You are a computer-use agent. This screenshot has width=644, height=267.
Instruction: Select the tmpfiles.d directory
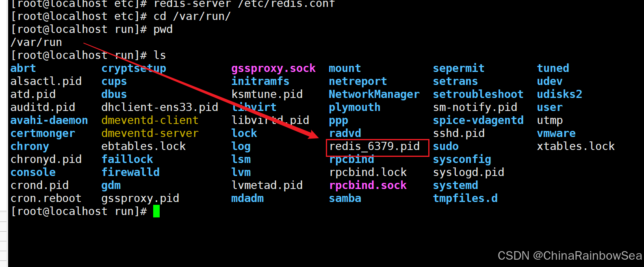click(465, 199)
